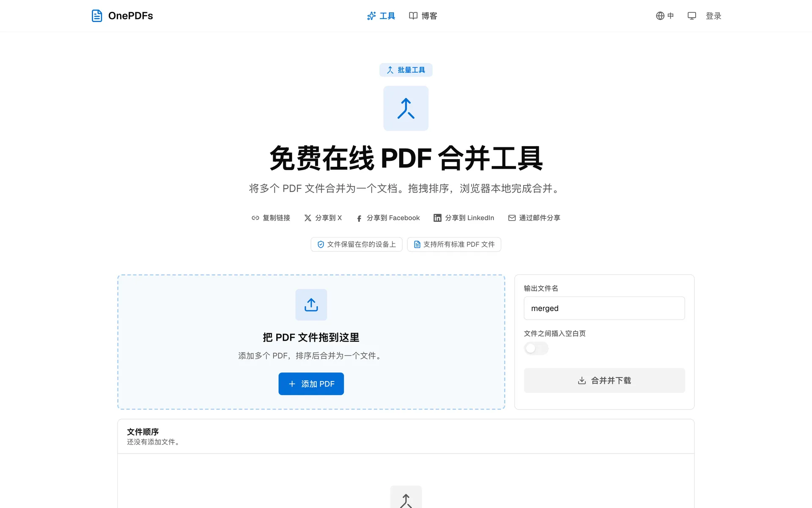Screen dimensions: 812x508
Task: Click the 文件顺序 section heading
Action: point(143,432)
